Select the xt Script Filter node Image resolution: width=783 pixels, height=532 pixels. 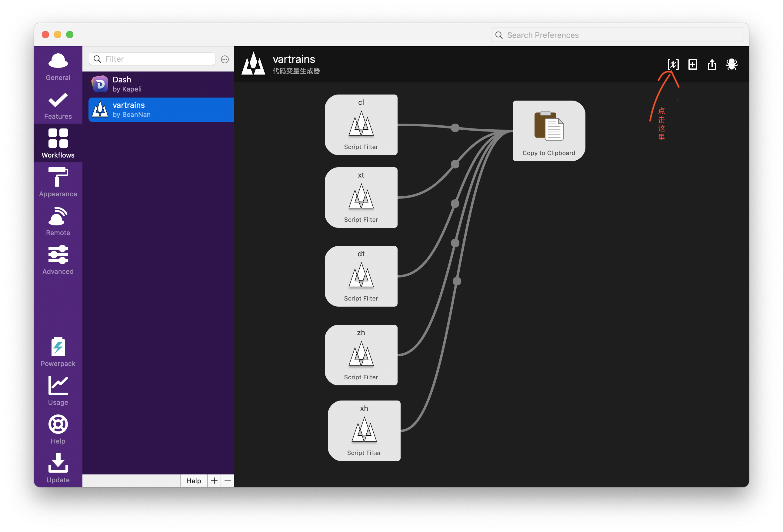[361, 198]
